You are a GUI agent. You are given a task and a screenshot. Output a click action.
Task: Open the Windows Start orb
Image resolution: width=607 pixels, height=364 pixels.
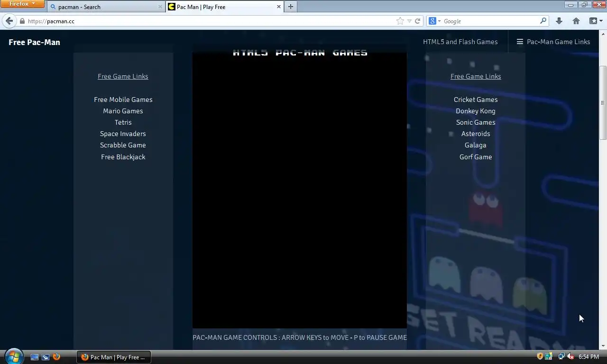[x=13, y=356]
